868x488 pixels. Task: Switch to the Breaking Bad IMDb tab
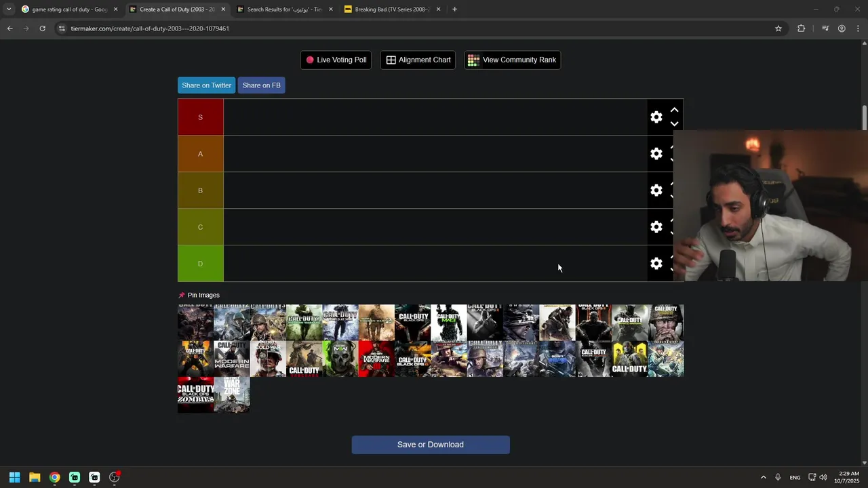[x=392, y=9]
